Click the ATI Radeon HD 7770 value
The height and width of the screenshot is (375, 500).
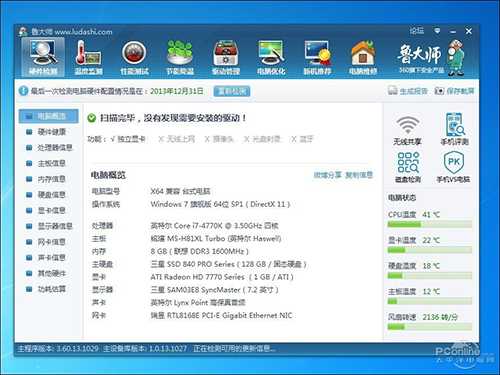coord(222,277)
